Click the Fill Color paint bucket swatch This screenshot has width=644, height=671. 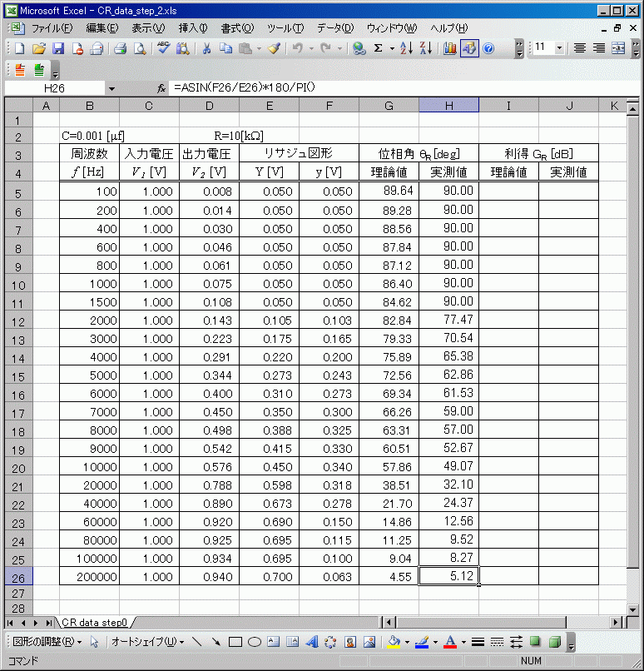[394, 642]
